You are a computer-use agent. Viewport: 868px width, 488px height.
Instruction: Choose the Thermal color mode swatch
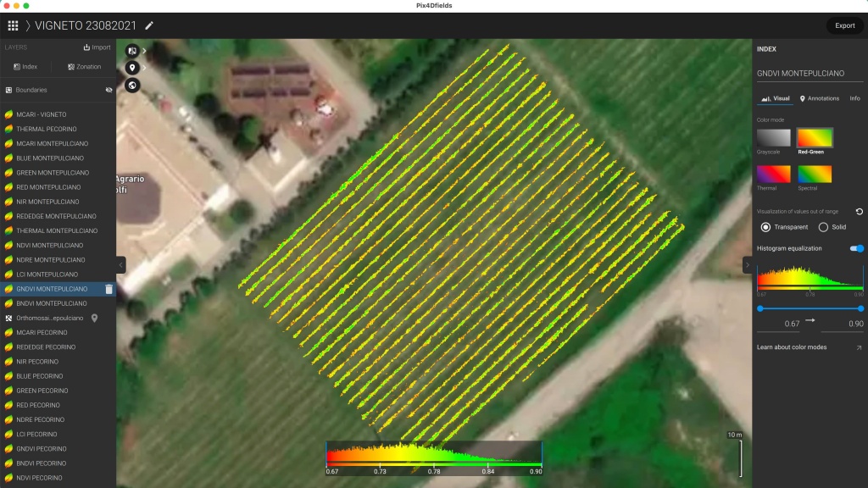pyautogui.click(x=773, y=175)
